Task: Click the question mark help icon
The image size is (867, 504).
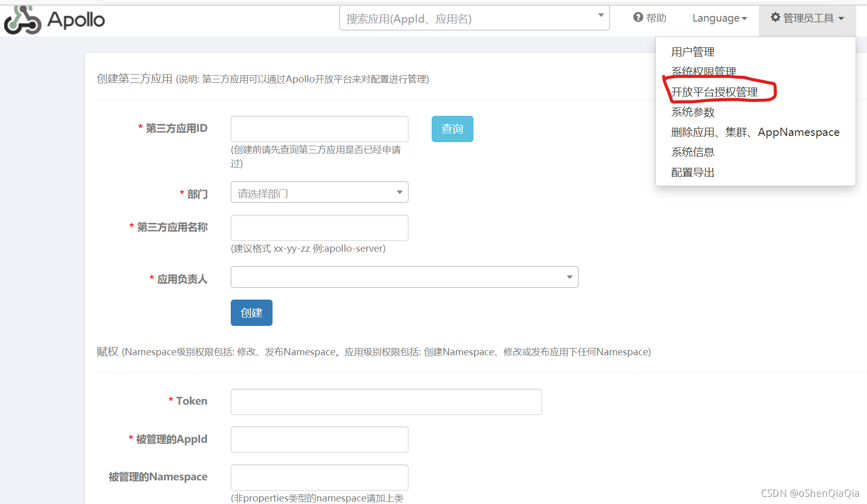Action: point(637,17)
